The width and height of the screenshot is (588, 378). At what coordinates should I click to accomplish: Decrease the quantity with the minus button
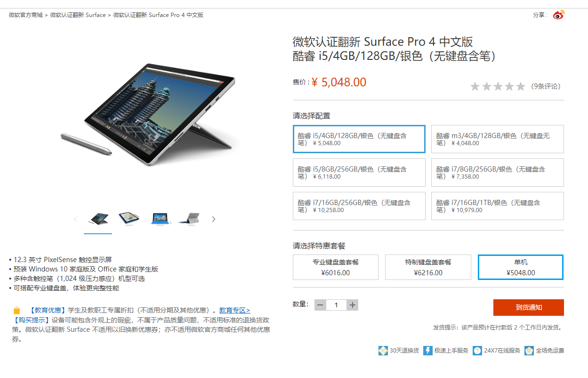(321, 305)
